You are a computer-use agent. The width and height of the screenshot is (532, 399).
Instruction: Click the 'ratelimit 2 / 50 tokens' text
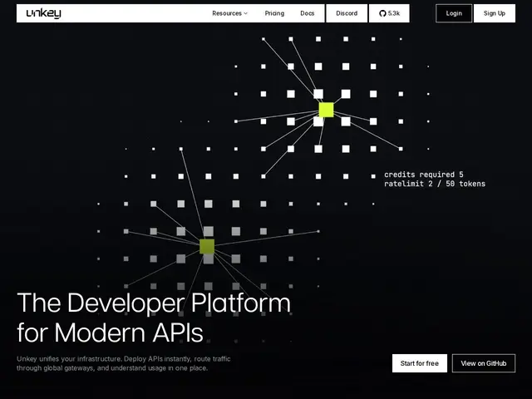(435, 184)
